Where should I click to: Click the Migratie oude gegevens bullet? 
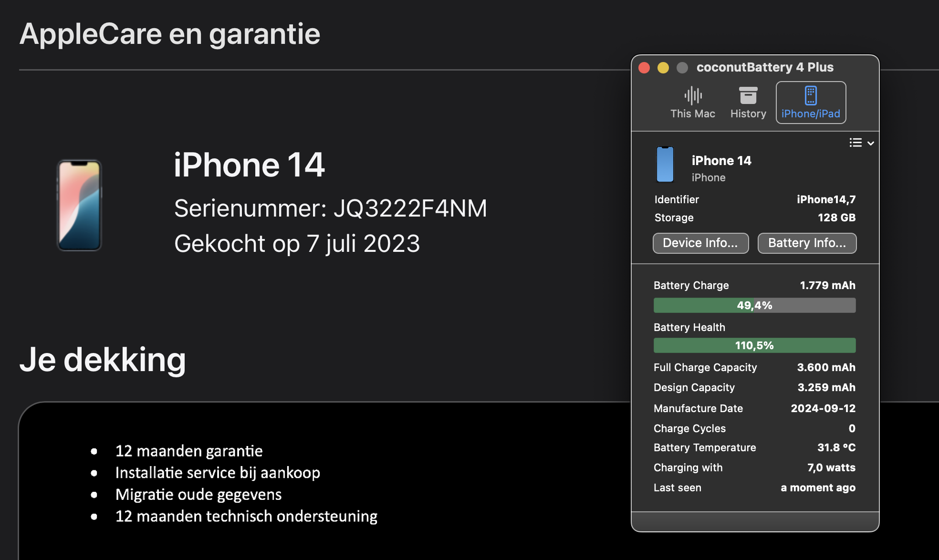tap(198, 495)
